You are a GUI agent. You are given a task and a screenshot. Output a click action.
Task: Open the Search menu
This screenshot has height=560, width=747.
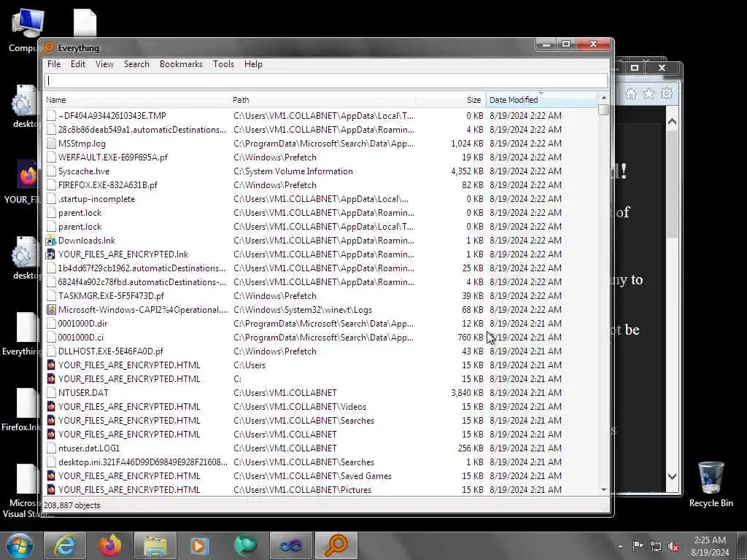point(136,64)
